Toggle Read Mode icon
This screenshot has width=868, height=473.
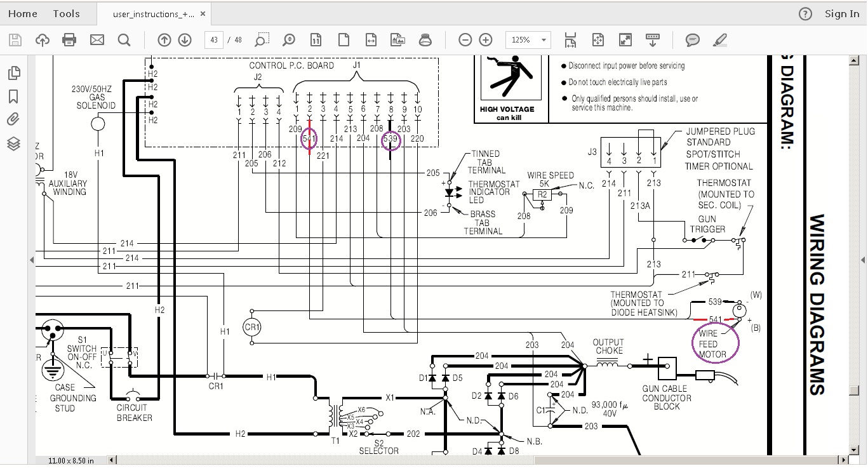point(653,40)
